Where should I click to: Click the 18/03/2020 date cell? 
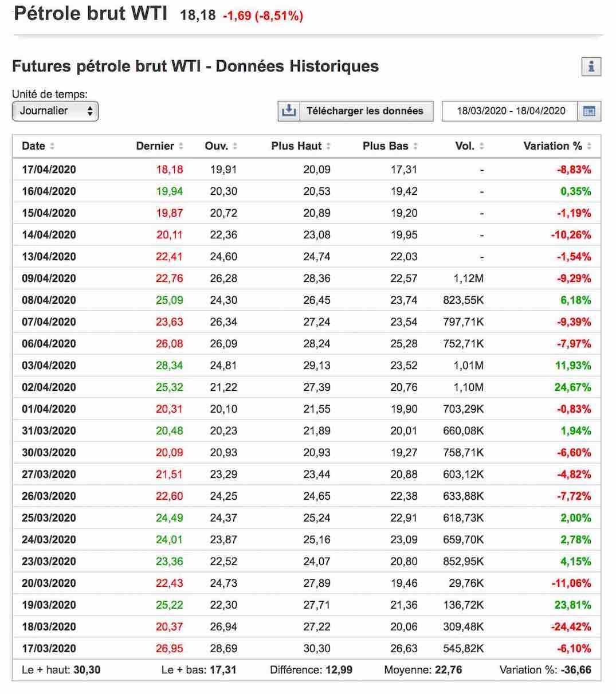(49, 627)
